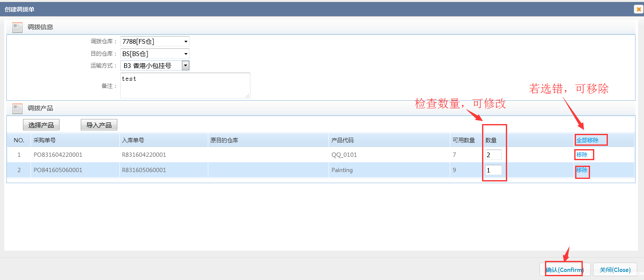Edit the quantity field showing 2

coord(493,154)
